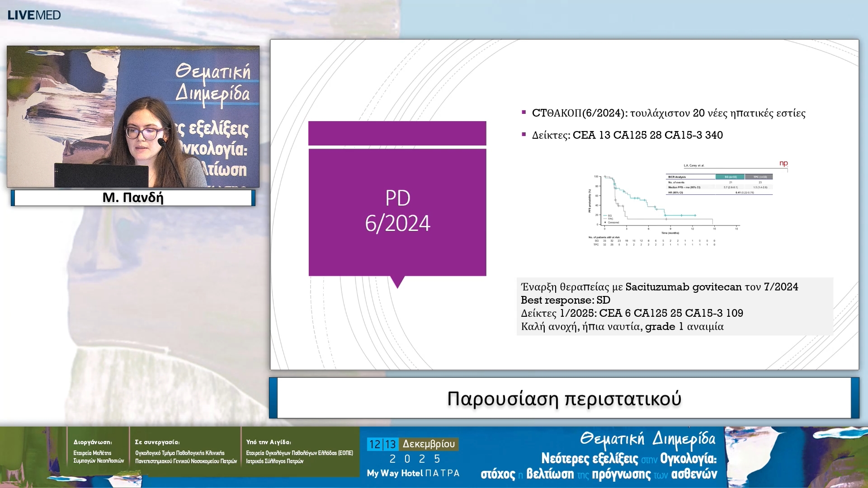Screen dimensions: 868x488
Task: Click the Υπό την Αιγίδα section
Action: 299,452
